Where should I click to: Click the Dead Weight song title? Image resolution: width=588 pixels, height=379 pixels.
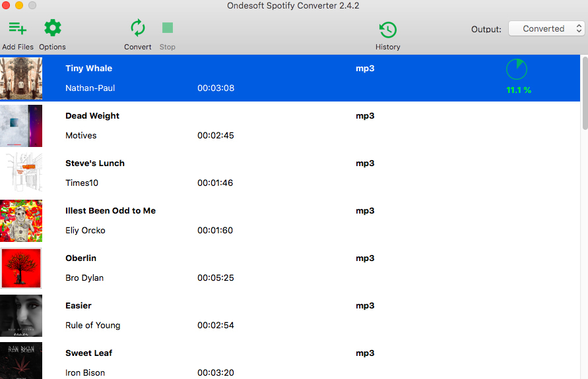(92, 116)
